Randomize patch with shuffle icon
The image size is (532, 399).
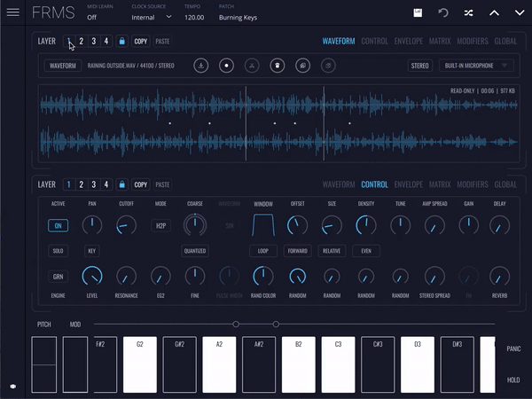tap(468, 12)
